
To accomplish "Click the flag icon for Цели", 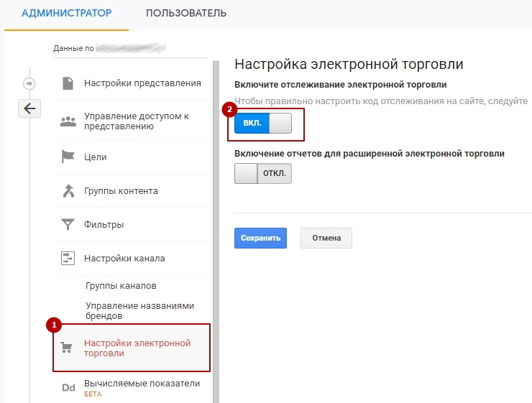I will tap(68, 157).
